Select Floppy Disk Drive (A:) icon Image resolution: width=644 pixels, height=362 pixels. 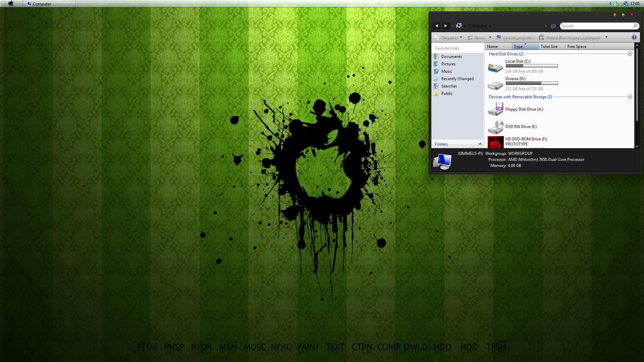click(495, 109)
